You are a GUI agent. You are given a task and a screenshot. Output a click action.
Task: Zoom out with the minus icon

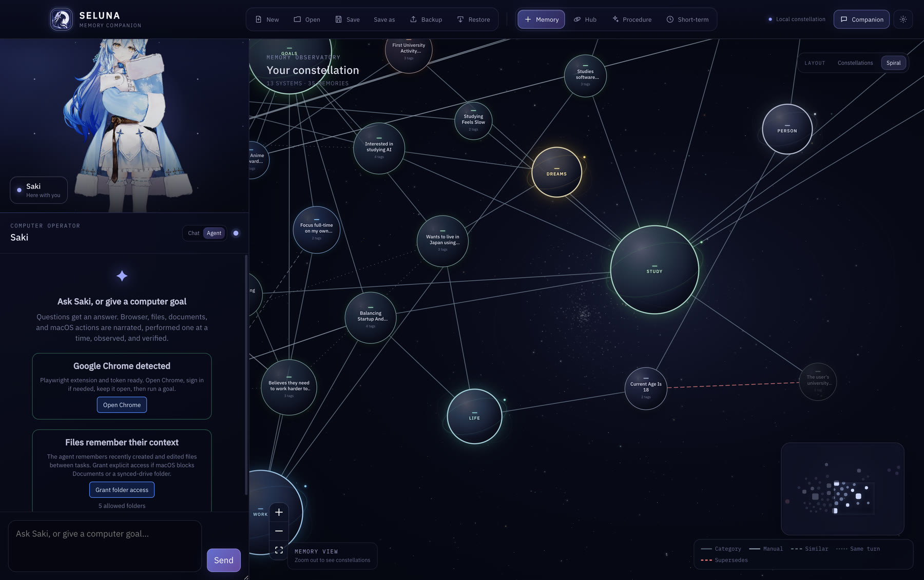point(279,531)
